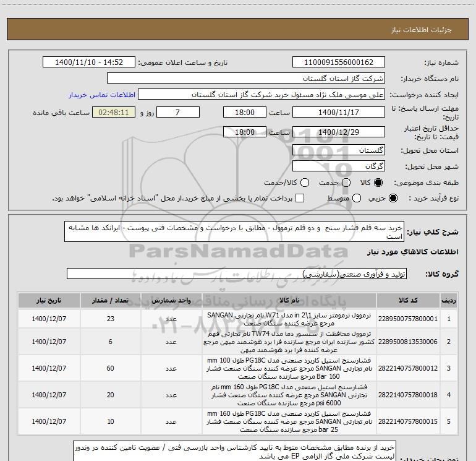Click the نام کالا column header
The height and width of the screenshot is (461, 476).
pyautogui.click(x=289, y=300)
